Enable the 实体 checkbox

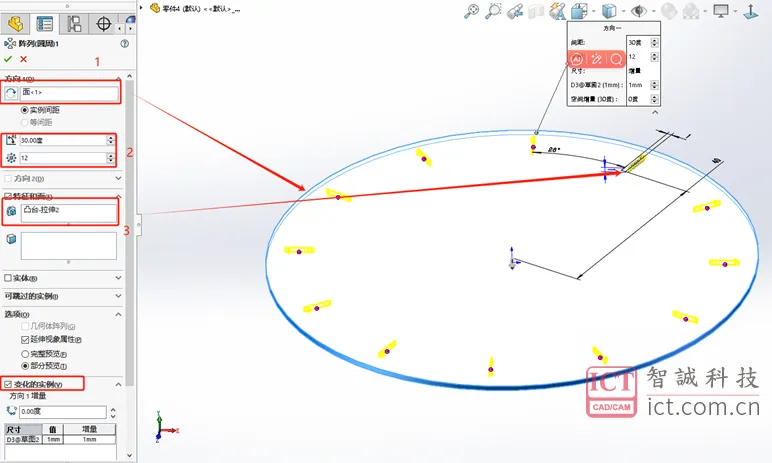[x=8, y=278]
